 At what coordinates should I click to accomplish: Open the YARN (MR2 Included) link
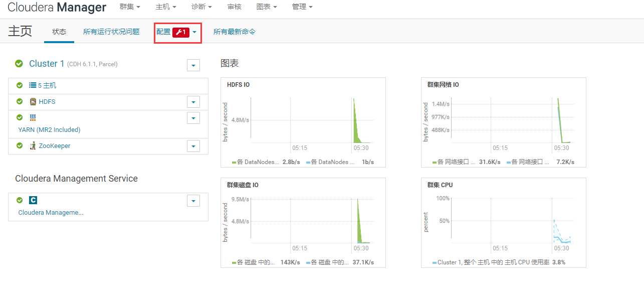pos(49,130)
